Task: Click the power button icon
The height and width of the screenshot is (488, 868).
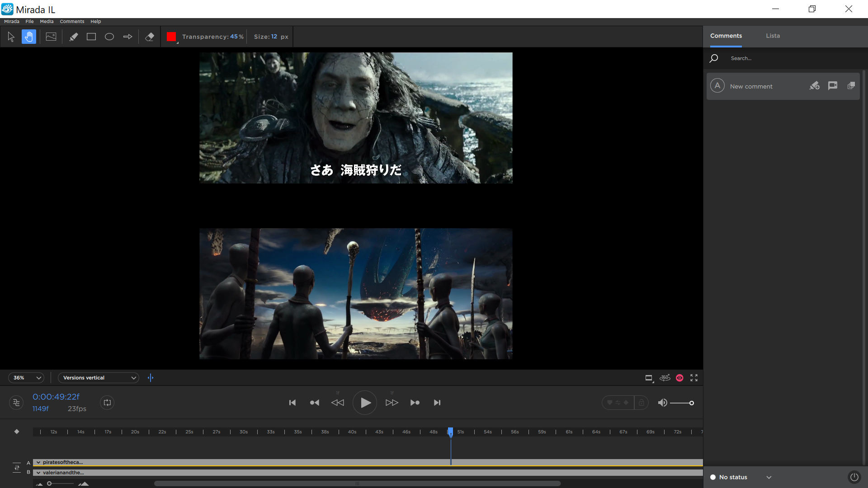Action: pyautogui.click(x=854, y=477)
